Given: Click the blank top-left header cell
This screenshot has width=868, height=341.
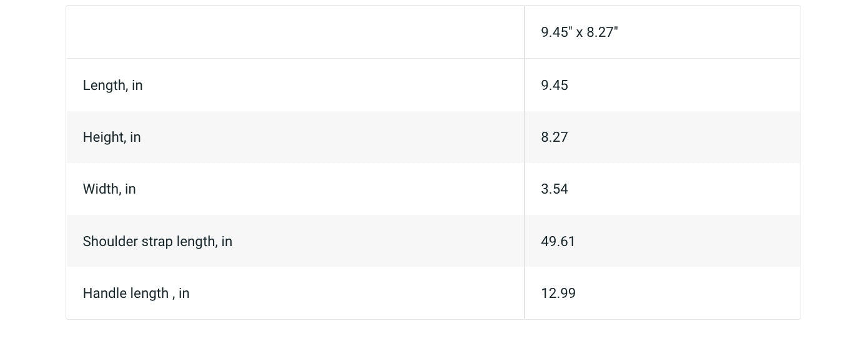Looking at the screenshot, I should click(295, 32).
